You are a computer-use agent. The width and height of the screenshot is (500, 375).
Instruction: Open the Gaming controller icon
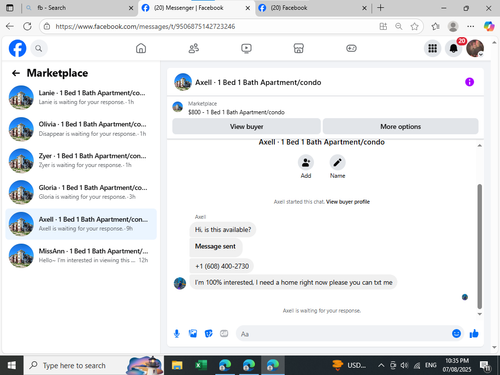[351, 48]
